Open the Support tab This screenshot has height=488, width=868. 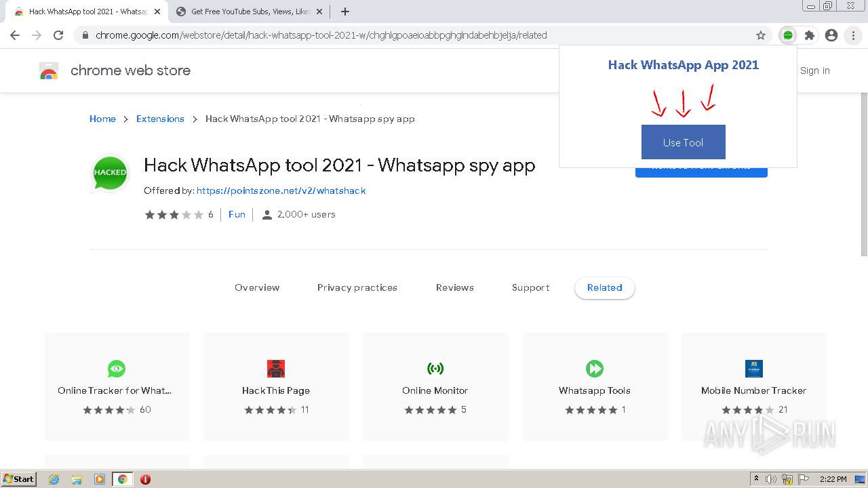click(530, 287)
